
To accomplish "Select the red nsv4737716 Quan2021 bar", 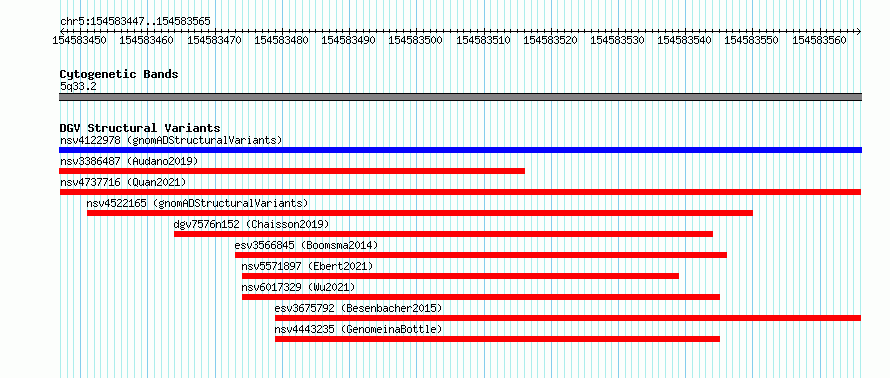I will click(x=460, y=192).
